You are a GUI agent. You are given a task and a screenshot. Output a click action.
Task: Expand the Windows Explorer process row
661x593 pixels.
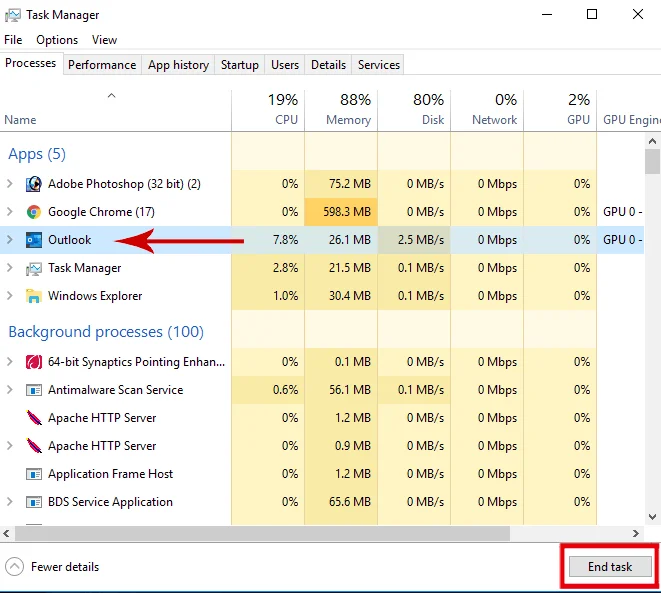10,296
